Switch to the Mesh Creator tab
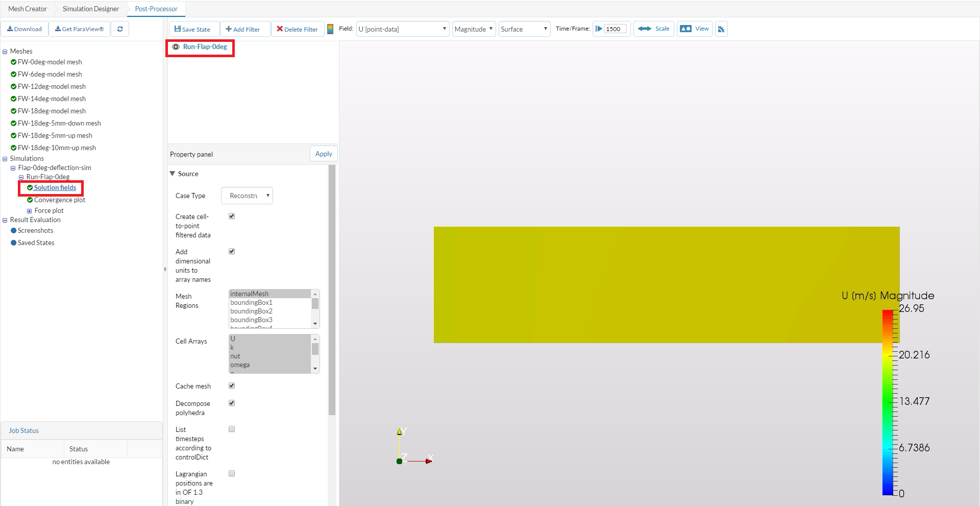Viewport: 980px width, 506px height. 28,9
